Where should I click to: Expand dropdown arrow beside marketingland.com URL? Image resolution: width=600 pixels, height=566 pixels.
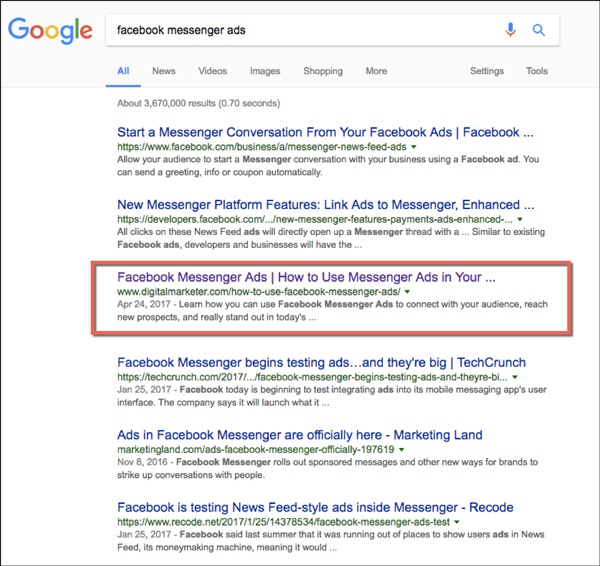[401, 449]
